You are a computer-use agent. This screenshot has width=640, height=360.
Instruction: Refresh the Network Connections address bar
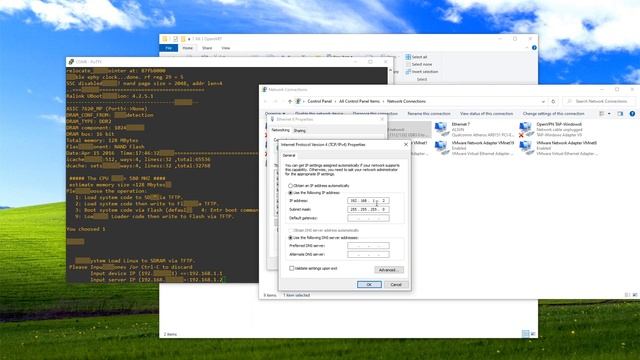click(553, 101)
